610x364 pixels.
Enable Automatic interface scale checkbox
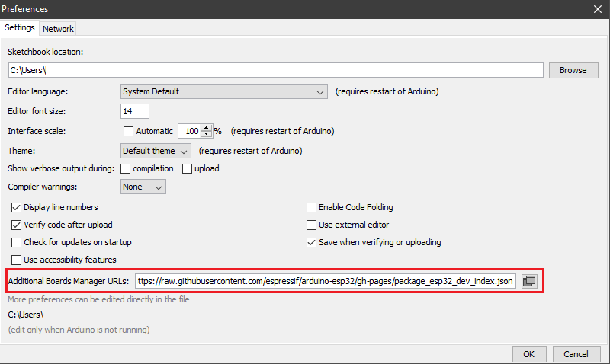tap(128, 131)
